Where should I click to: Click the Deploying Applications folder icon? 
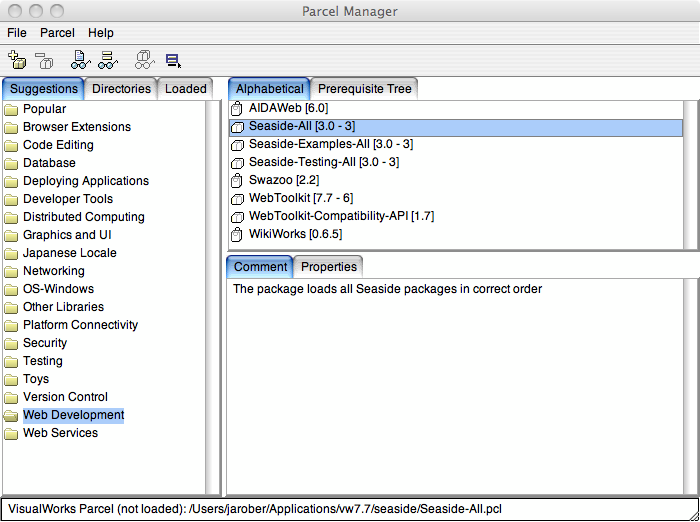click(11, 181)
